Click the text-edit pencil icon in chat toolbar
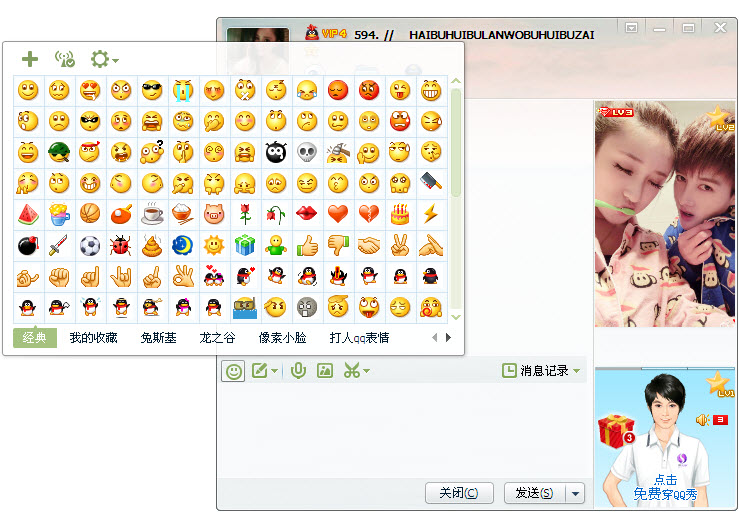Screen dimensions: 739x512 point(260,371)
